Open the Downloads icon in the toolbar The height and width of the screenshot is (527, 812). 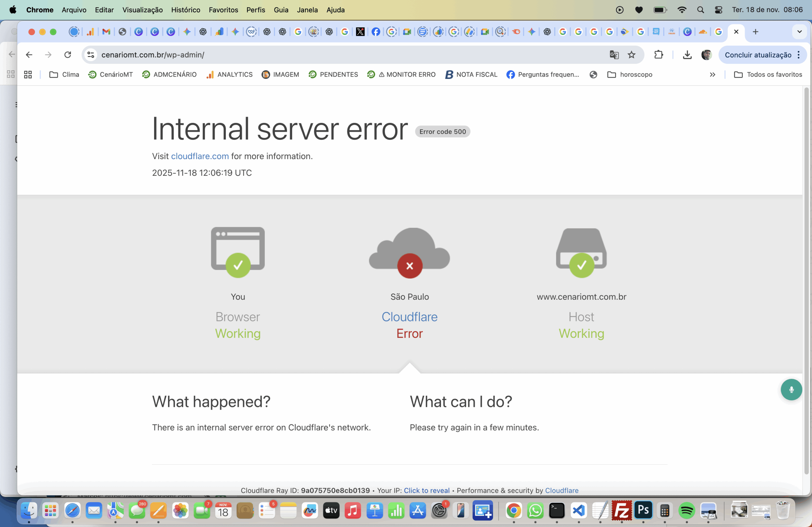point(687,55)
